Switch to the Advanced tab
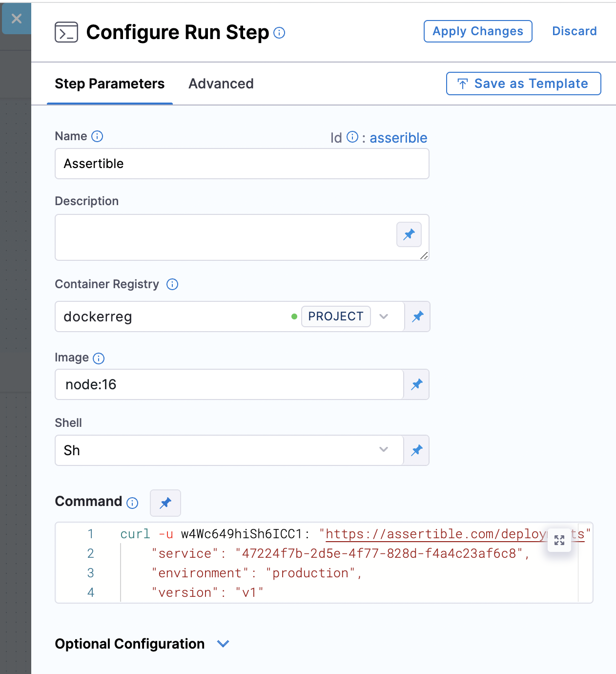The height and width of the screenshot is (674, 616). point(221,84)
